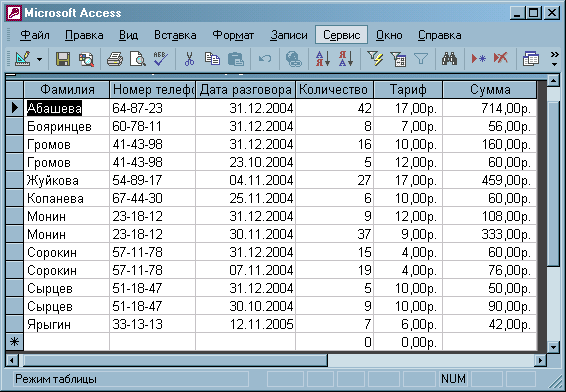Click the Print icon
Viewport: 566px width, 392px height.
[115, 58]
